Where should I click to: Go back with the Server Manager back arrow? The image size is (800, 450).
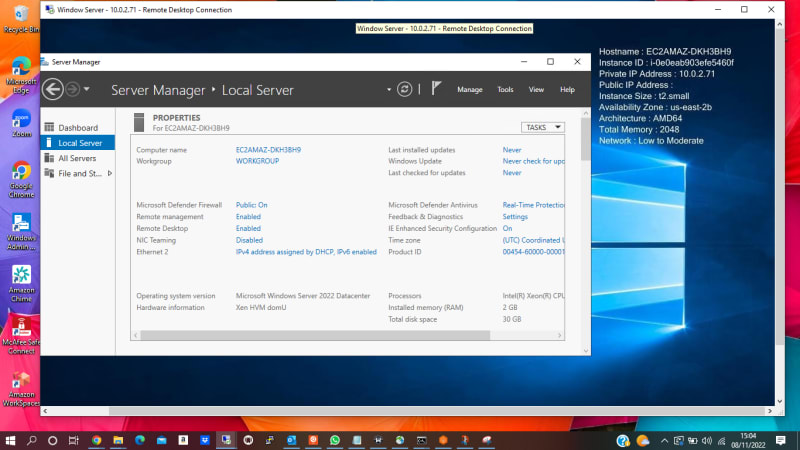(53, 89)
